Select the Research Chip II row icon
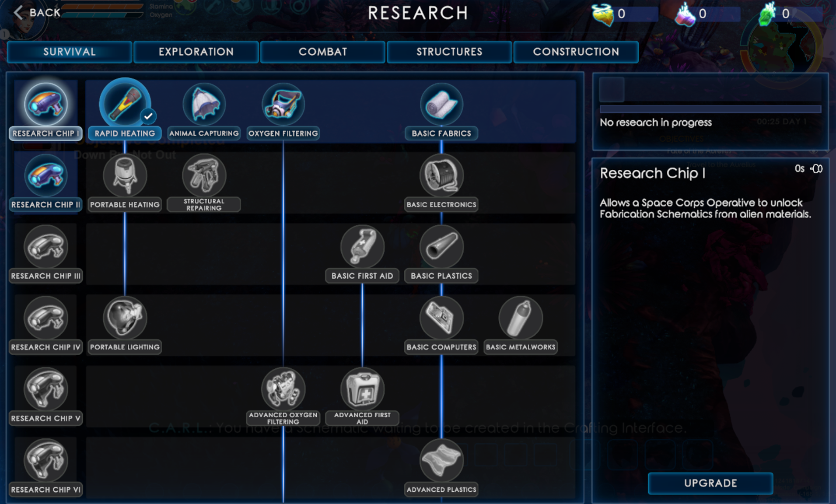 46,175
